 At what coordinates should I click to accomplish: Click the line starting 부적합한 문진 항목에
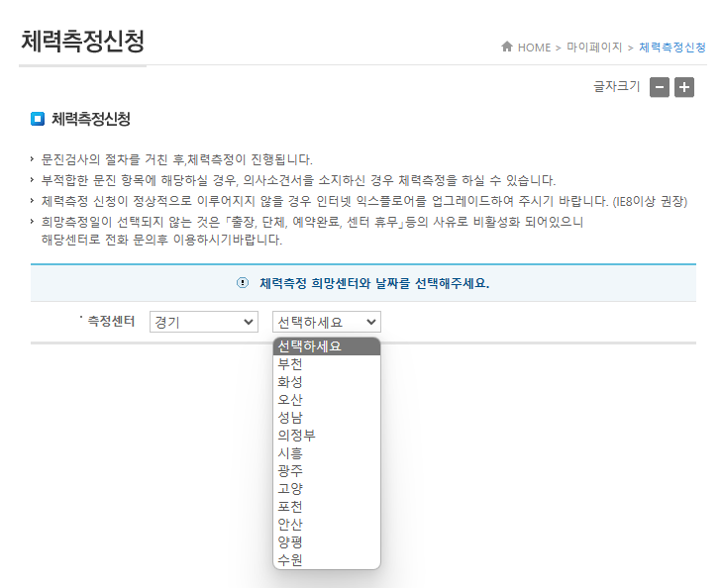[298, 180]
